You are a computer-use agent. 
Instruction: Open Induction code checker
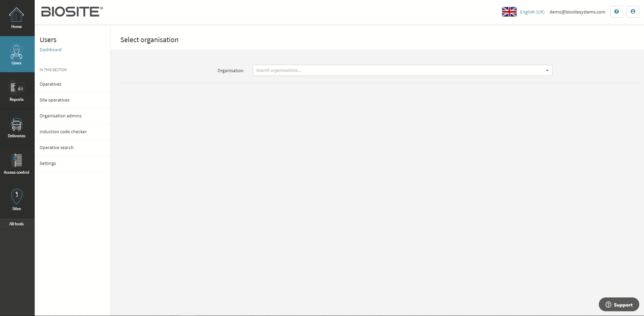click(63, 132)
